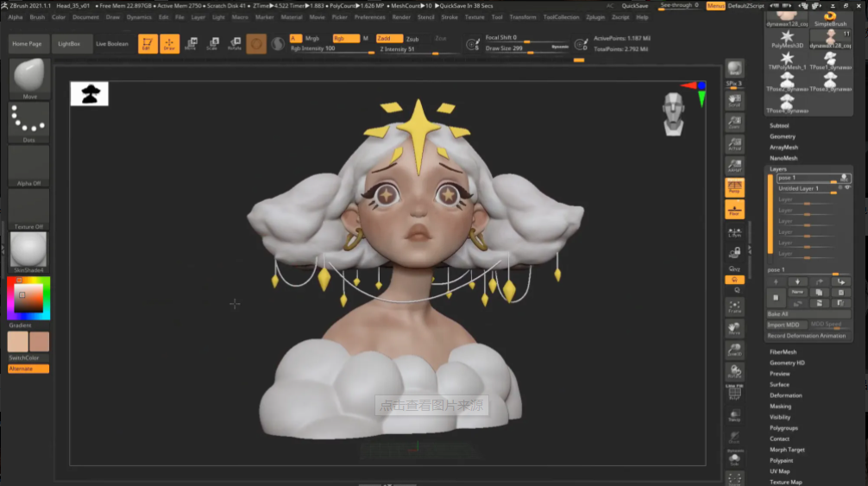Toggle Live Boolean
868x486 pixels.
(112, 44)
